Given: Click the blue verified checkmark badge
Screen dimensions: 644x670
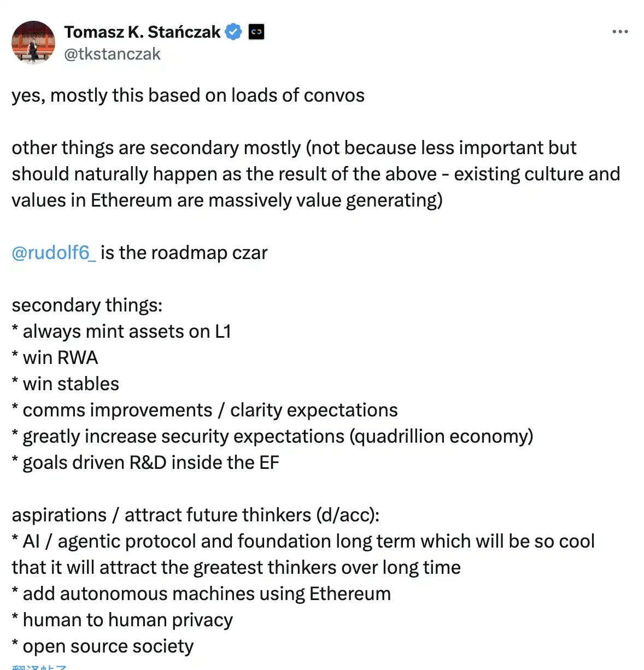Looking at the screenshot, I should click(x=233, y=32).
